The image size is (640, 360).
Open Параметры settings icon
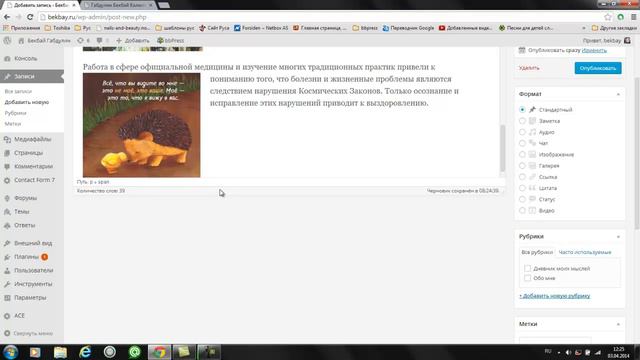(7, 298)
